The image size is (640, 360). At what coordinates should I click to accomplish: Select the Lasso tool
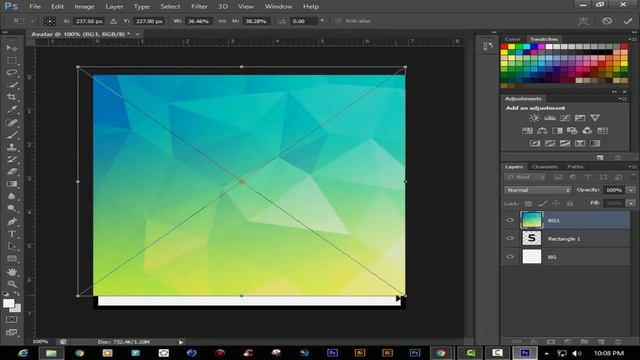12,73
